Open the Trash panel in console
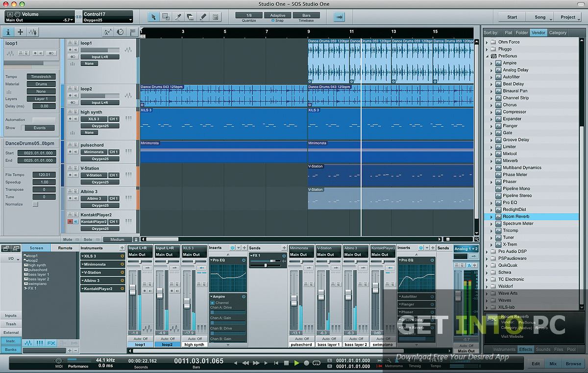This screenshot has height=373, width=588. 11,324
